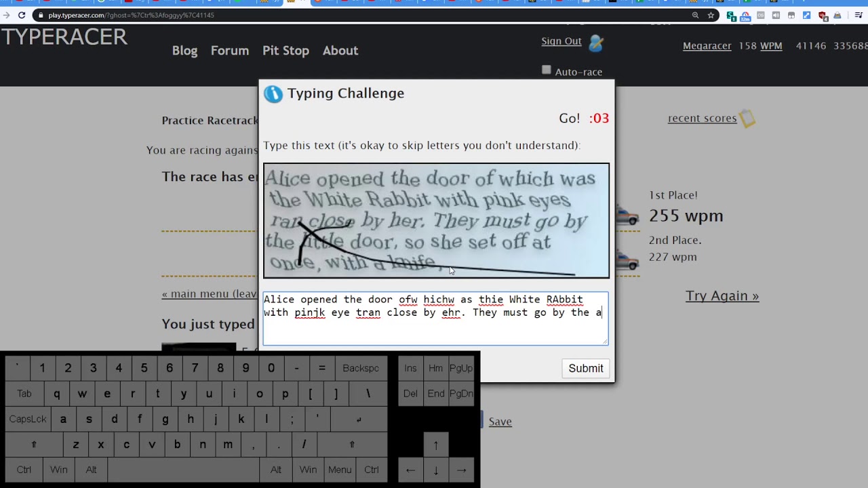Click the browser reload icon
Viewport: 868px width, 488px height.
pos(22,15)
